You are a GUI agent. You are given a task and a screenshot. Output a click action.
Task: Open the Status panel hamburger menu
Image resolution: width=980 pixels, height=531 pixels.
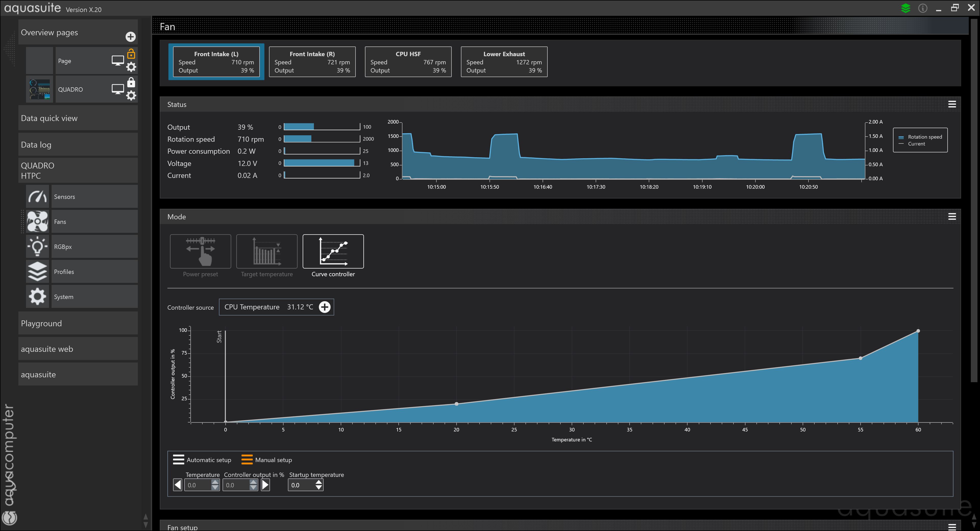(952, 104)
